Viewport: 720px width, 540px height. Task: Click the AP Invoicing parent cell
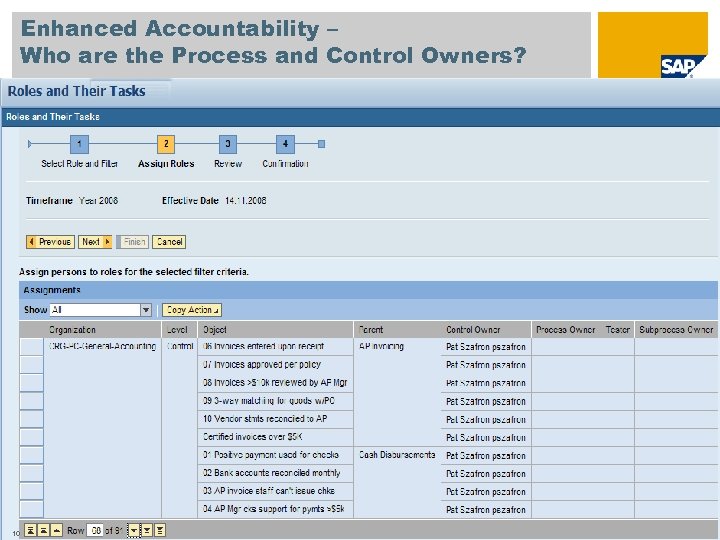[x=381, y=346]
